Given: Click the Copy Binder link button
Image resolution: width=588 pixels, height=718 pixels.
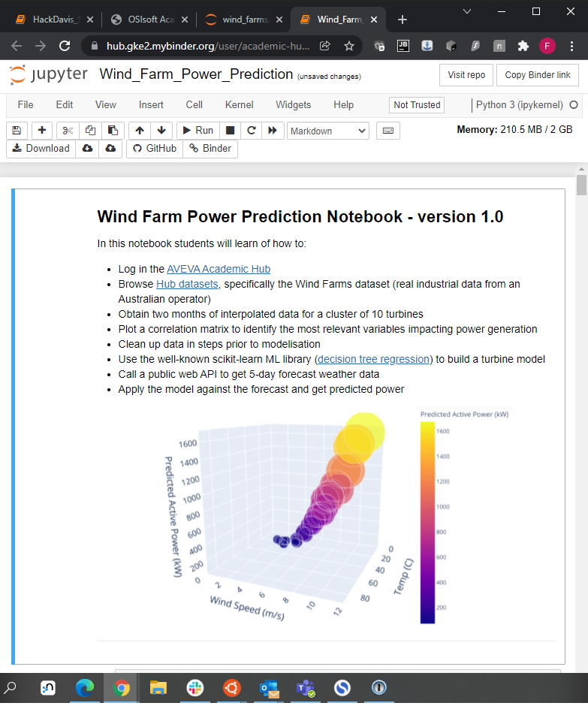Looking at the screenshot, I should click(x=538, y=75).
